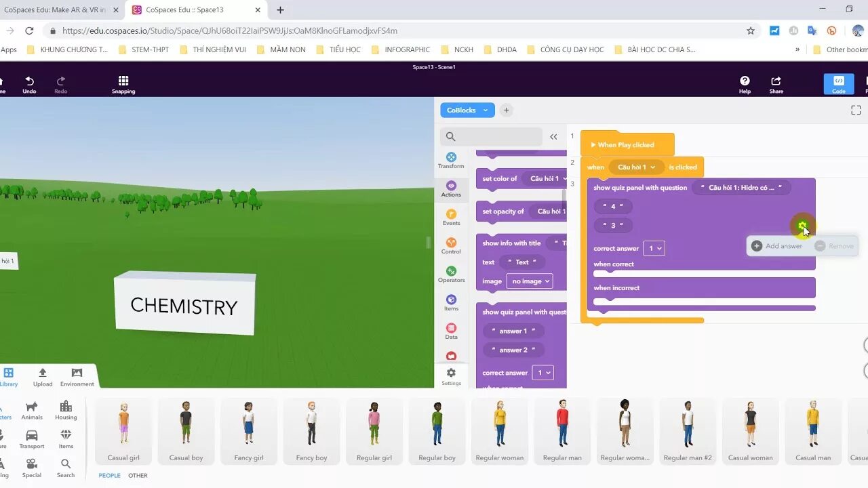Open CÔNG CỤ DẠY HỌC bookmark folder
868x488 pixels.
(x=565, y=49)
